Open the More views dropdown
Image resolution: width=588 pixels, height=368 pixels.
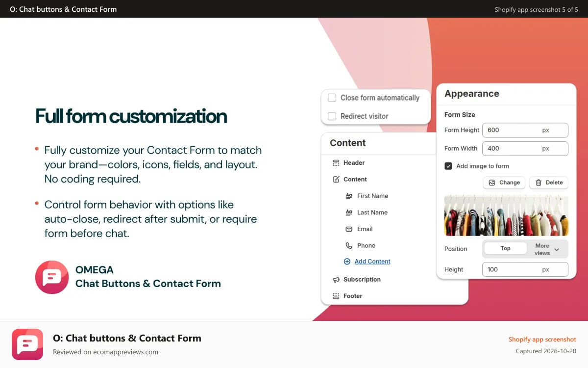point(547,249)
